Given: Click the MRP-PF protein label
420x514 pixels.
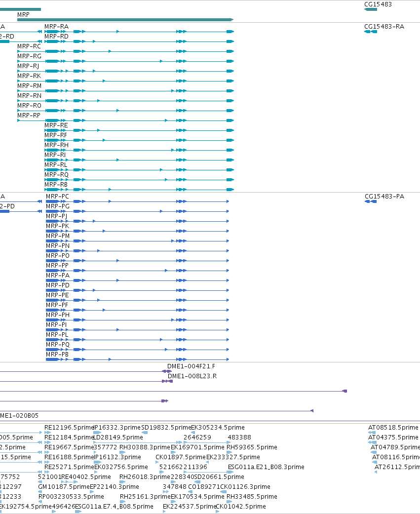Looking at the screenshot, I should [57, 305].
